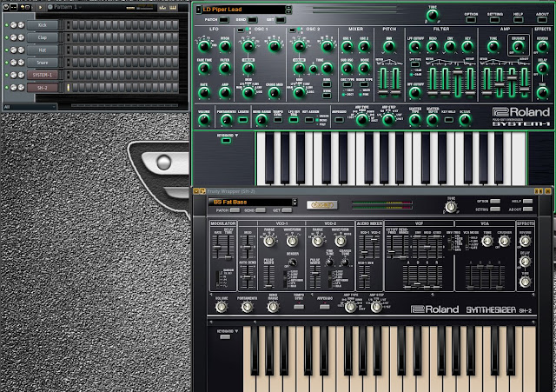The height and width of the screenshot is (392, 556).
Task: Open the System-1 patch list arrow left of LD Piper Lead
Action: (x=198, y=10)
